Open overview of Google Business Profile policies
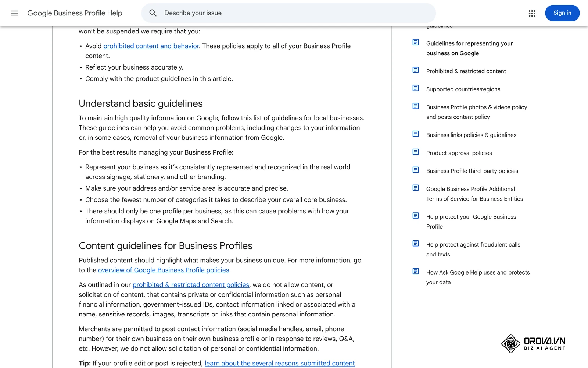This screenshot has width=588, height=368. (164, 270)
